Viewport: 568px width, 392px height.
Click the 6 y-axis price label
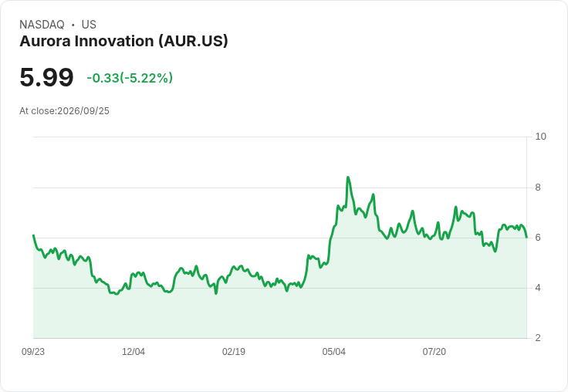538,238
